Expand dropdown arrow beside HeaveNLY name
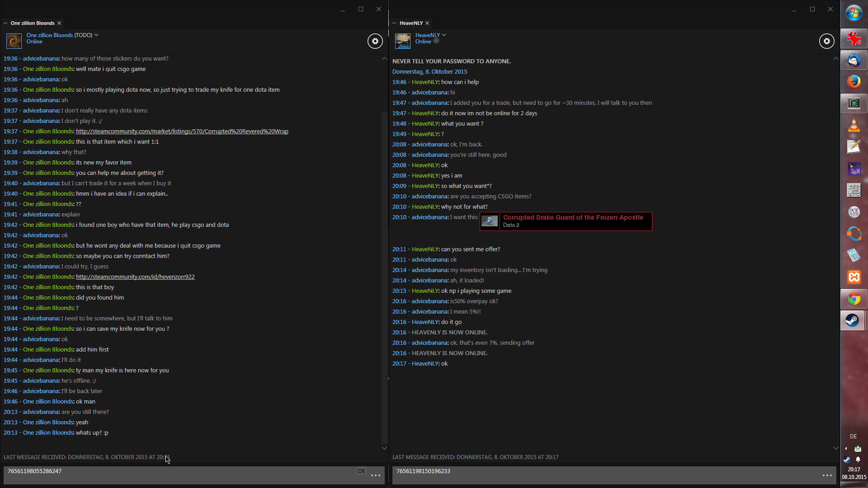The image size is (868, 488). (444, 35)
